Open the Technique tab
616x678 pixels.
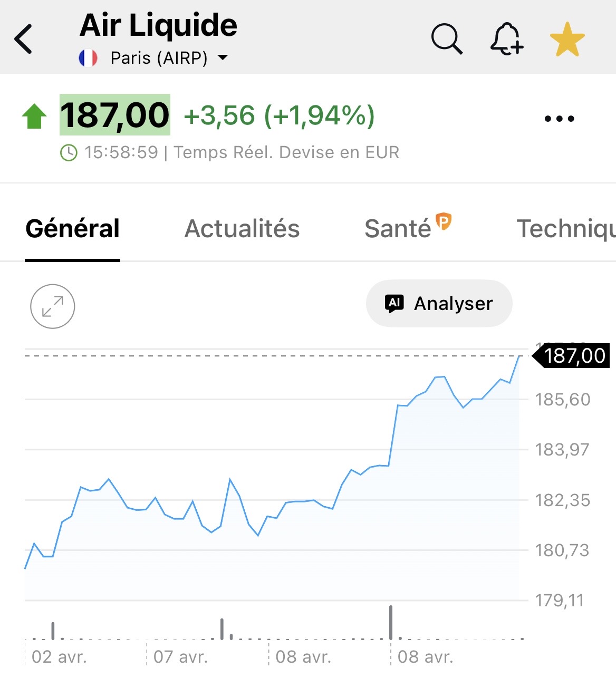(565, 229)
